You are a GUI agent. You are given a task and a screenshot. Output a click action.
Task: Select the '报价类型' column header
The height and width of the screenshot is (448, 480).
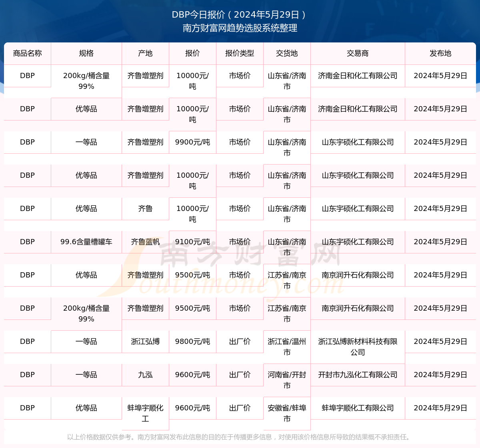click(240, 53)
